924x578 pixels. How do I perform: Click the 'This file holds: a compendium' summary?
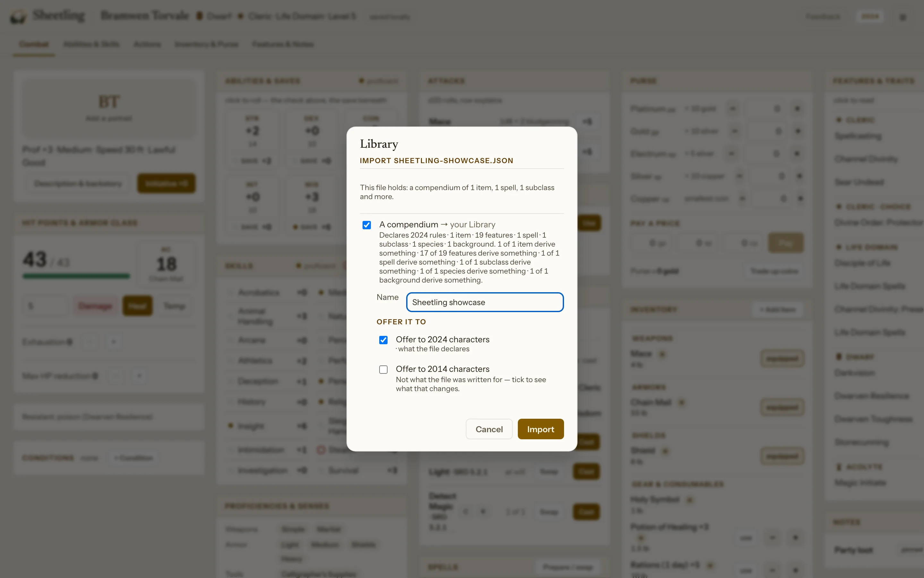click(457, 192)
